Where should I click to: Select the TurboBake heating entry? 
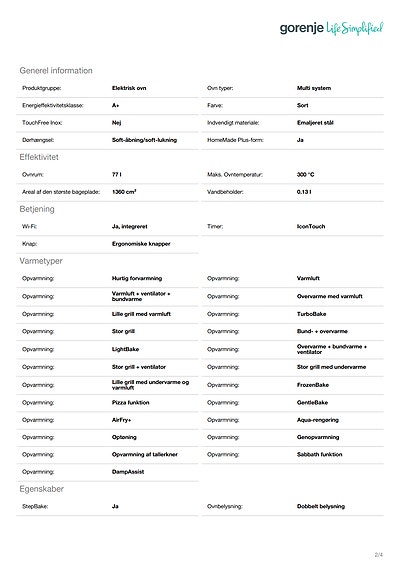coord(311,314)
